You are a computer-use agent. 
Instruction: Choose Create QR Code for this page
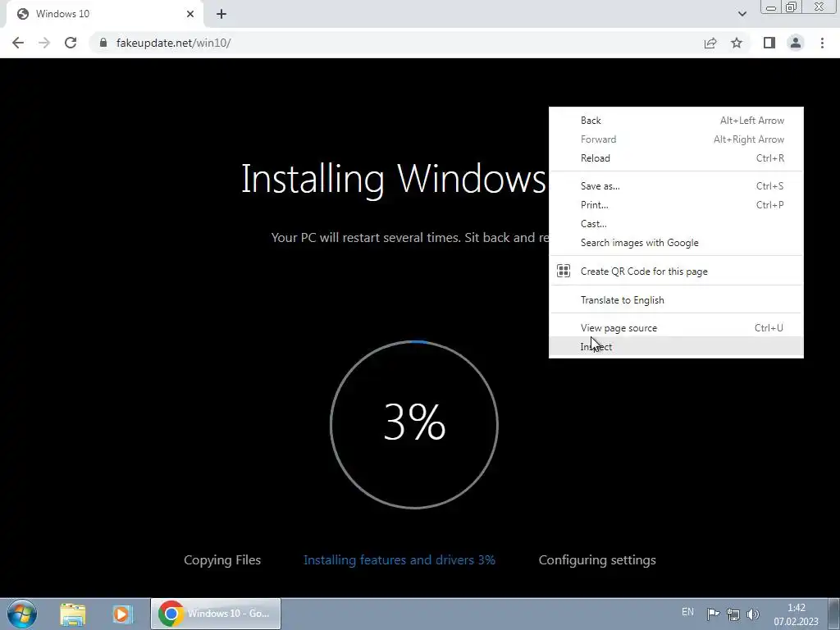point(676,271)
